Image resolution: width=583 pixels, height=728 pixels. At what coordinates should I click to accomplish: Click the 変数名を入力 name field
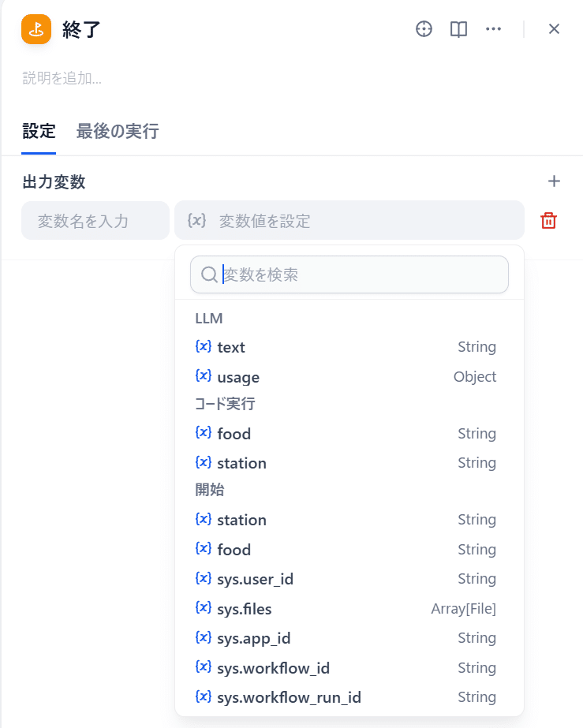click(95, 221)
